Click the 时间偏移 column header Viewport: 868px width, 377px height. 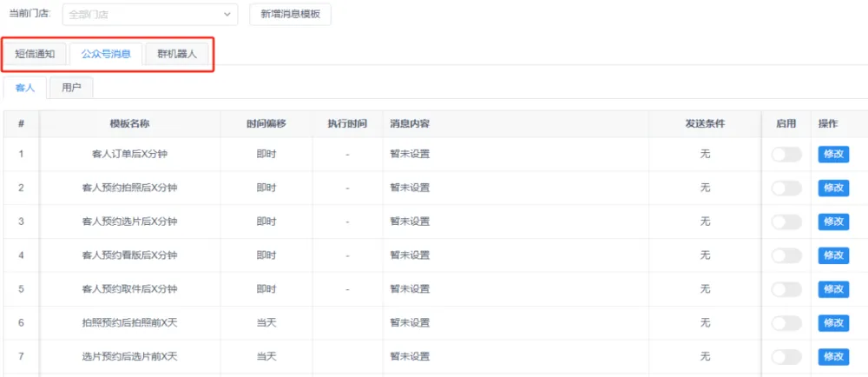click(266, 124)
